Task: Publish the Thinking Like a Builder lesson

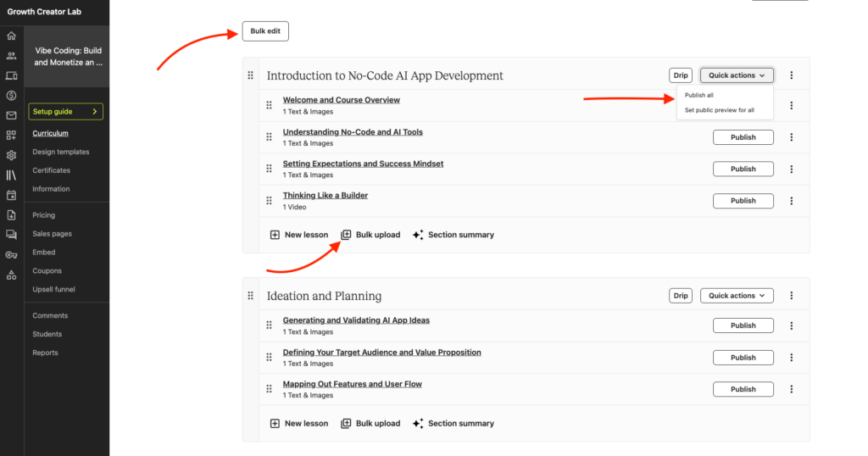Action: click(743, 201)
